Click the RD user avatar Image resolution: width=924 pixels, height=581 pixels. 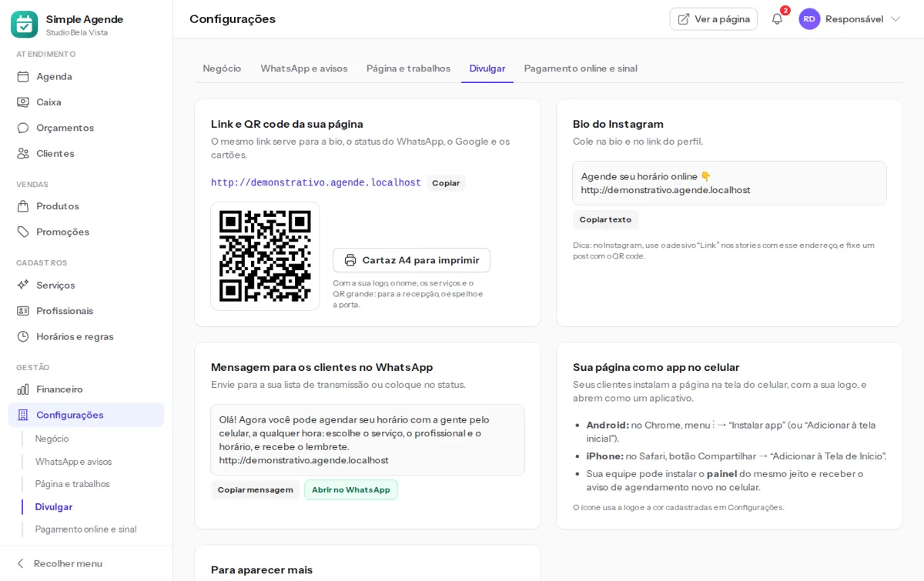point(809,18)
